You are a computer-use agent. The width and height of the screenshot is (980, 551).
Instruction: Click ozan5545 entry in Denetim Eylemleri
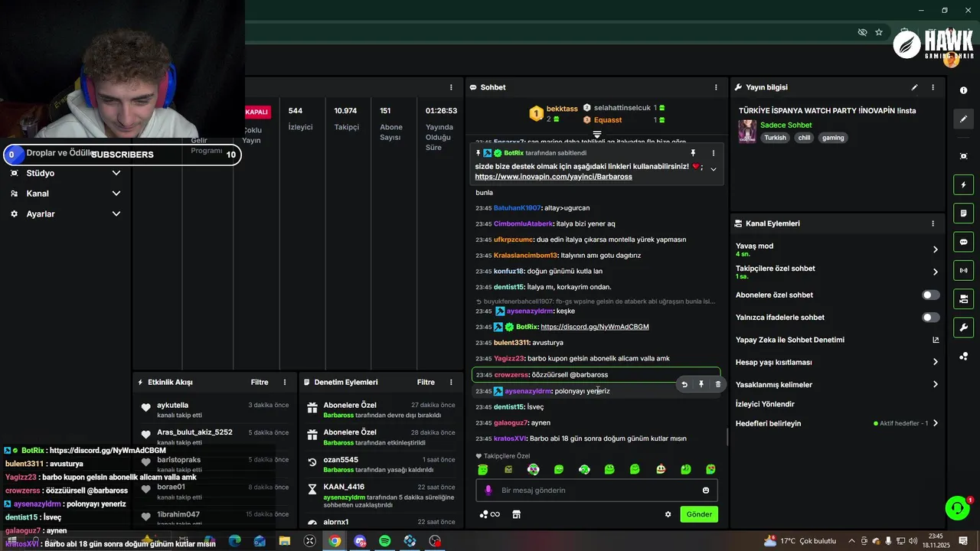pyautogui.click(x=381, y=465)
